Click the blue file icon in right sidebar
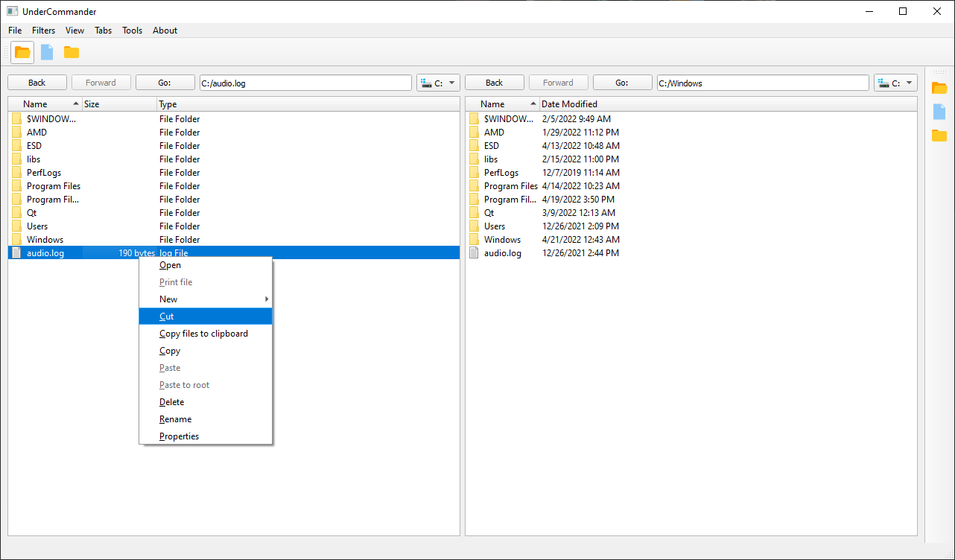 (x=939, y=112)
